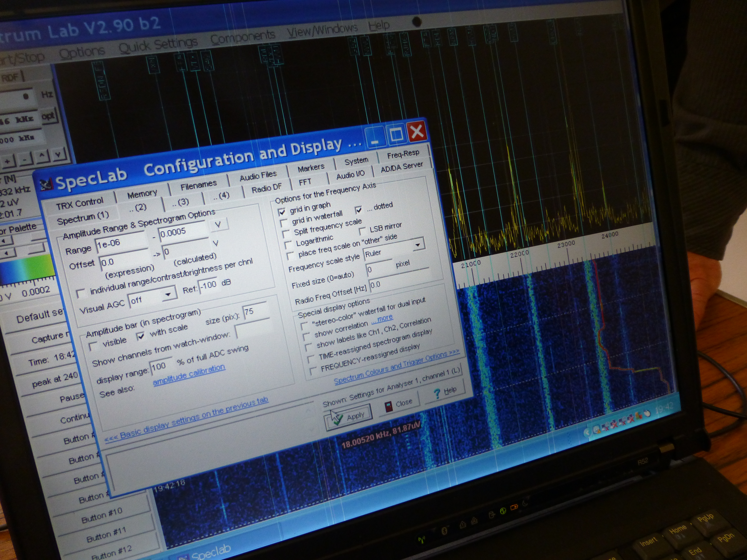Click the up arrow button in the left panel
747x560 pixels.
click(42, 156)
